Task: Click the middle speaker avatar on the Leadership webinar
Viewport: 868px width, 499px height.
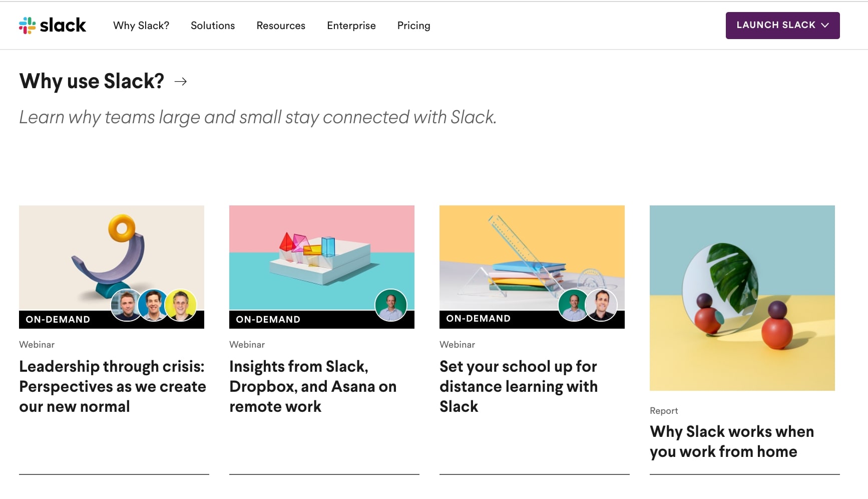Action: [153, 305]
